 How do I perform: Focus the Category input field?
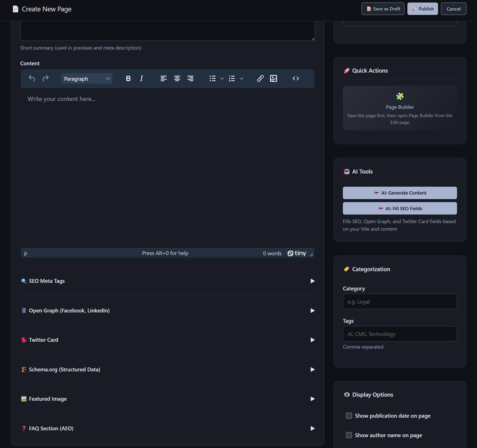tap(400, 302)
